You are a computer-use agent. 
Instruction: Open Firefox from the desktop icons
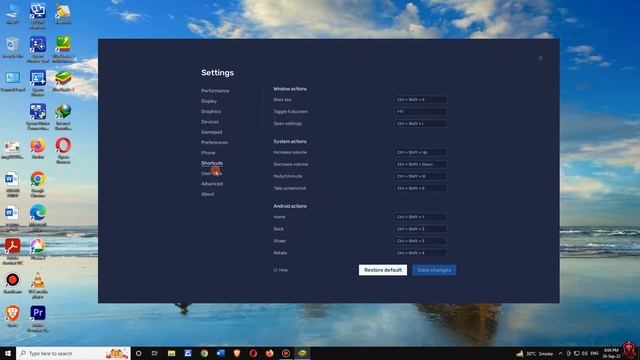(x=38, y=149)
